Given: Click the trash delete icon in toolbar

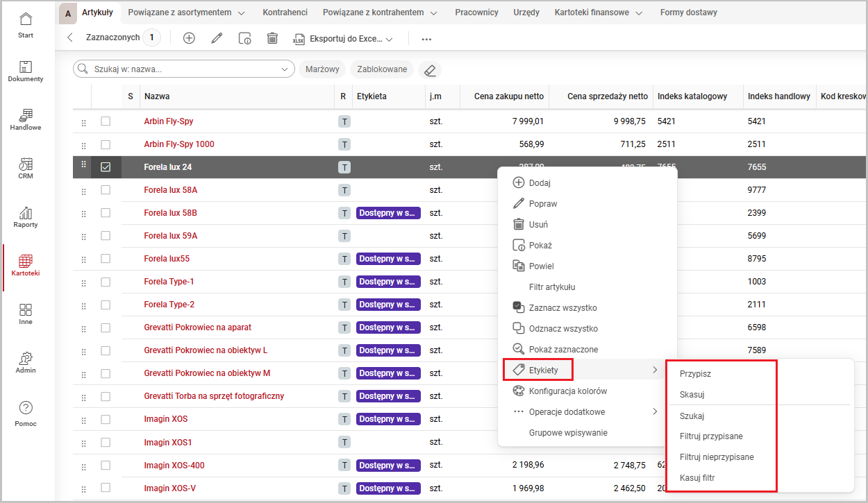Looking at the screenshot, I should point(272,38).
